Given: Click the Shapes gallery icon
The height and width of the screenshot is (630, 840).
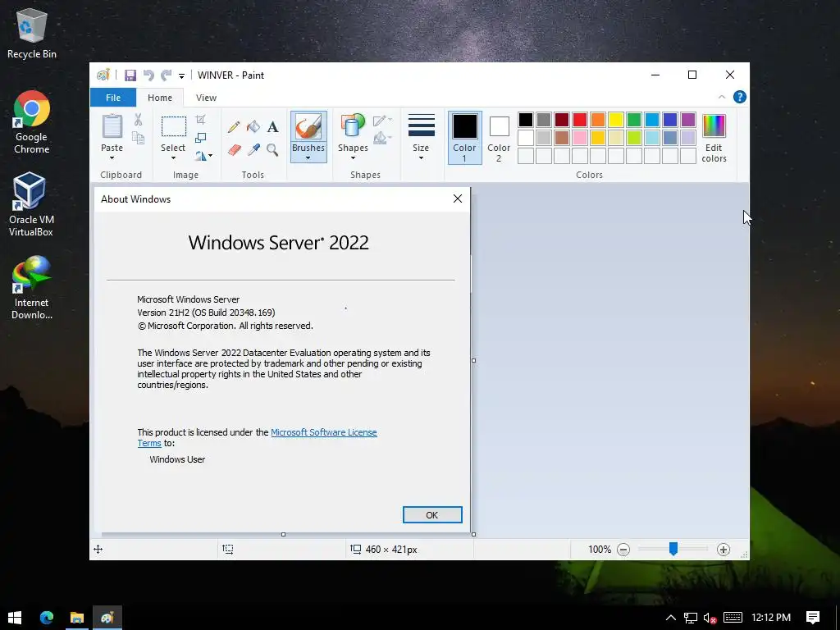Looking at the screenshot, I should [x=353, y=126].
